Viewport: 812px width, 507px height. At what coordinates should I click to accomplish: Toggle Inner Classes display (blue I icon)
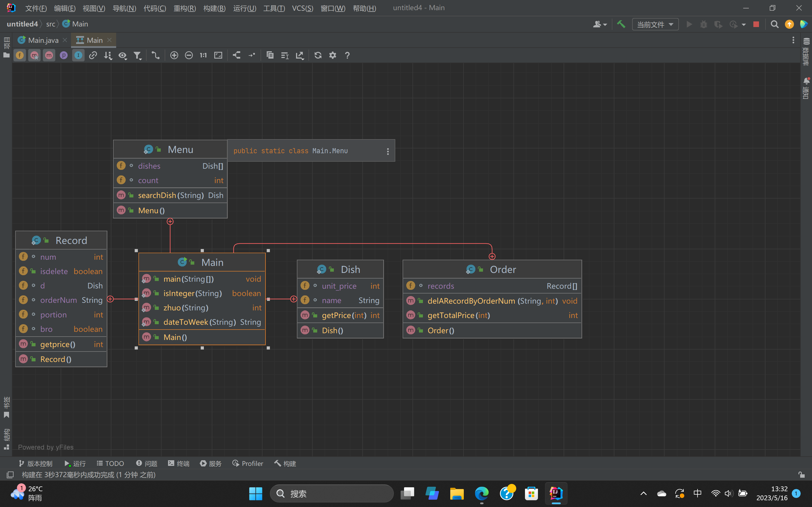(x=78, y=55)
